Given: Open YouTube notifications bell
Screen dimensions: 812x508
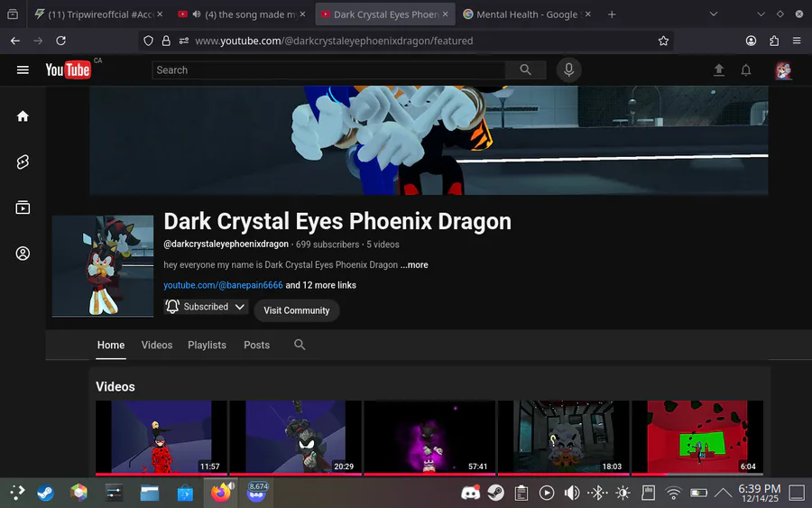Looking at the screenshot, I should [x=746, y=69].
